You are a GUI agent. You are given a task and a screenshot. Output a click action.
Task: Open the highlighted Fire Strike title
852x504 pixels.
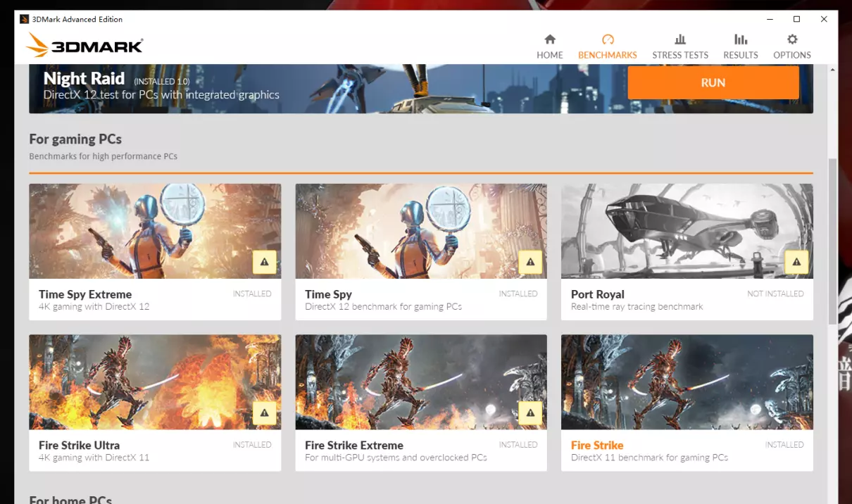point(597,445)
